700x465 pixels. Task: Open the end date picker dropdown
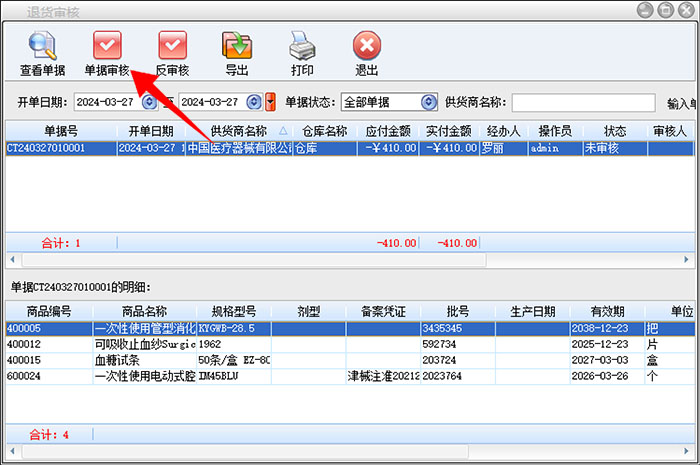click(x=254, y=102)
